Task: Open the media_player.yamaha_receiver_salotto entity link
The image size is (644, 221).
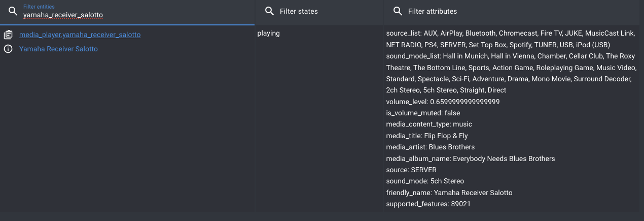Action: coord(80,35)
